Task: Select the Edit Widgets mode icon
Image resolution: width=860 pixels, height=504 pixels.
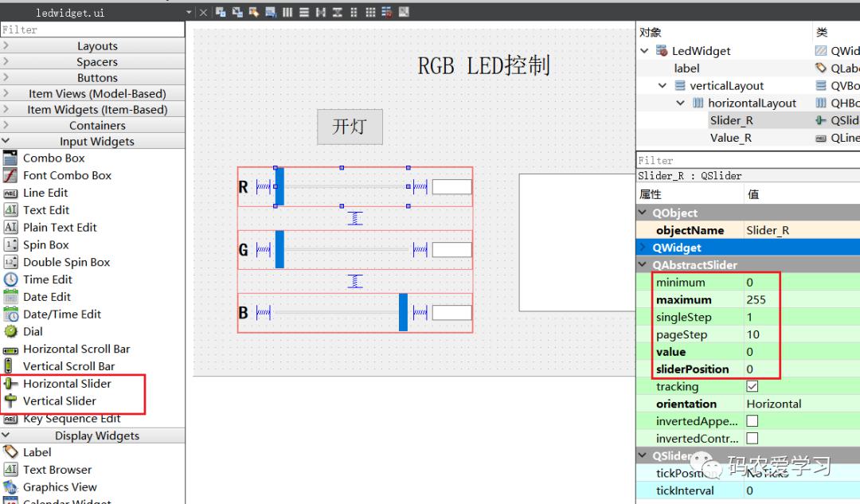Action: tap(221, 11)
